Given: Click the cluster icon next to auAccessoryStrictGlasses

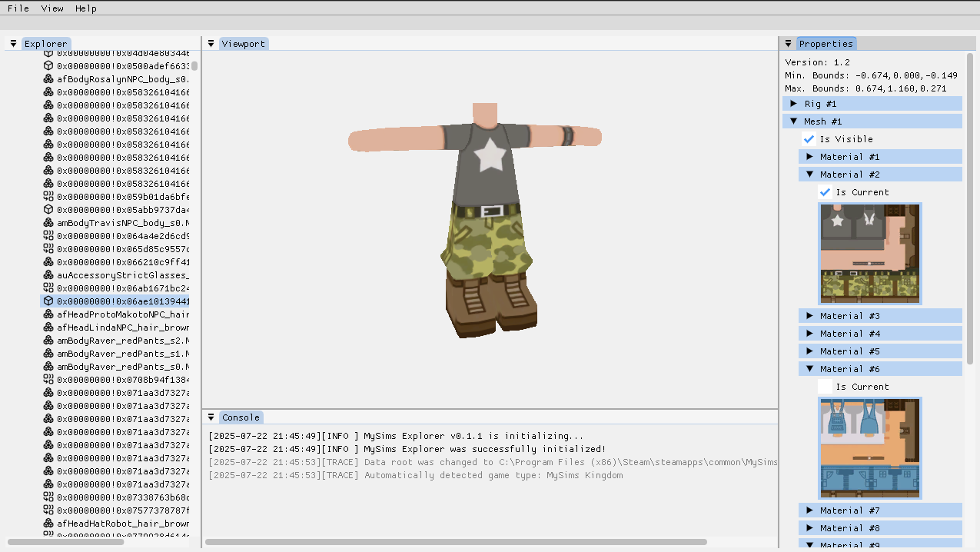Looking at the screenshot, I should 48,274.
